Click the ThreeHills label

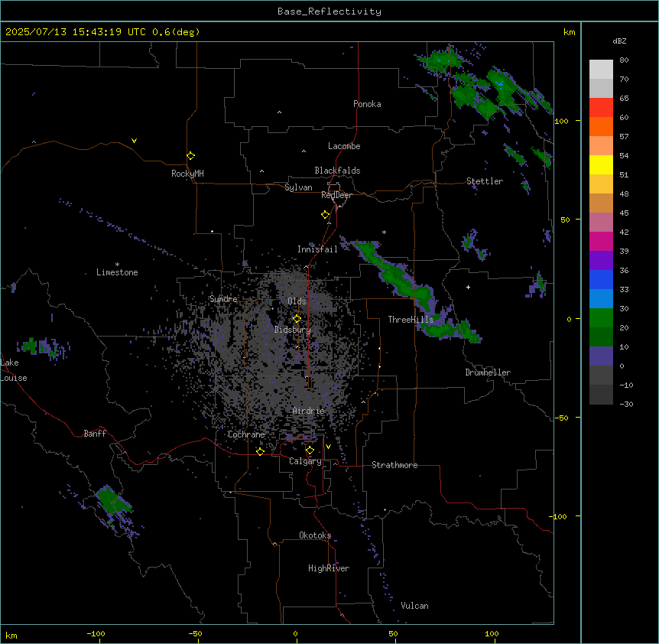(411, 320)
